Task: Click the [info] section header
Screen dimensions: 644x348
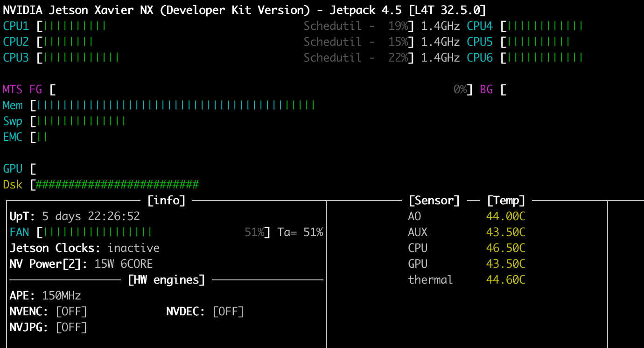Action: 166,201
